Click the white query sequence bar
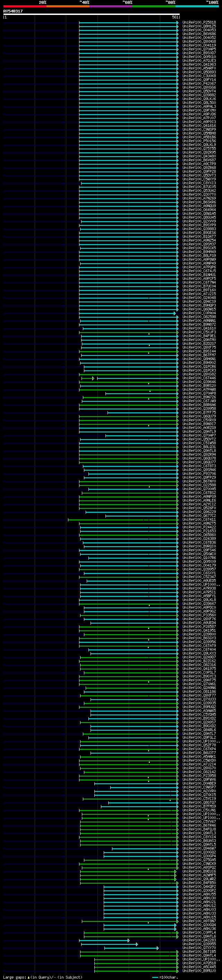 [92, 14]
